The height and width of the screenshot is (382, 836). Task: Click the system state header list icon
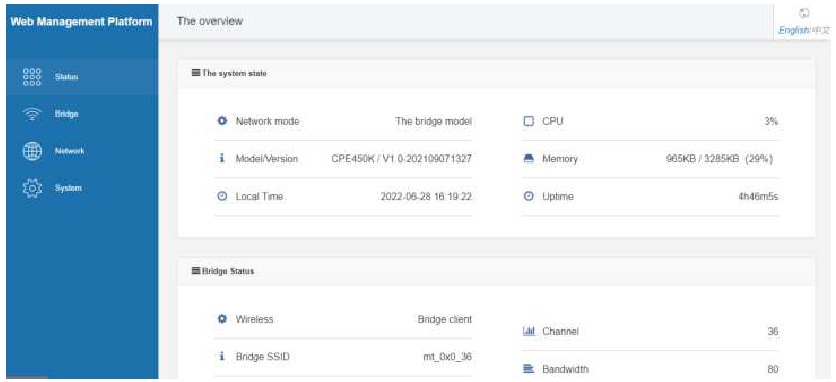(196, 73)
